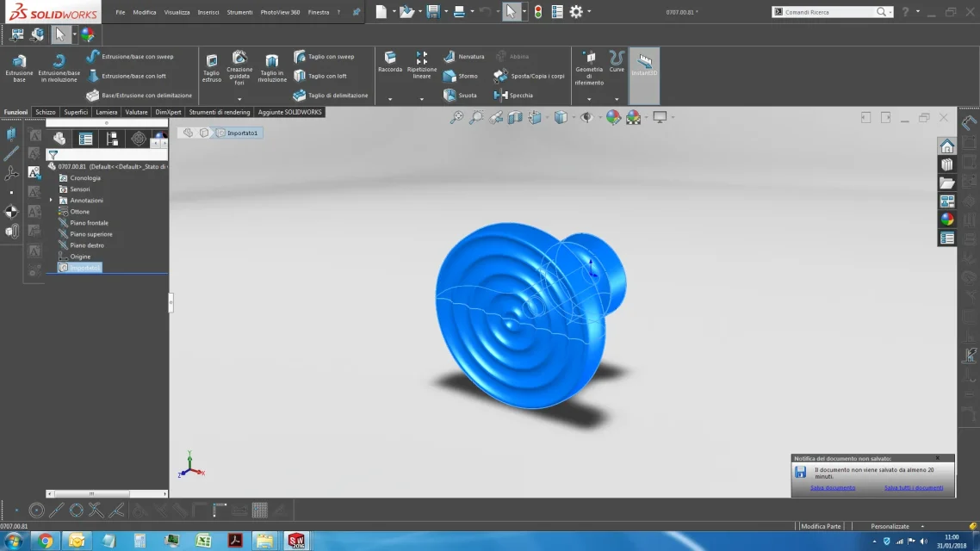Choose the Raccorda fillet tool
This screenshot has height=551, width=980.
pyautogui.click(x=390, y=63)
